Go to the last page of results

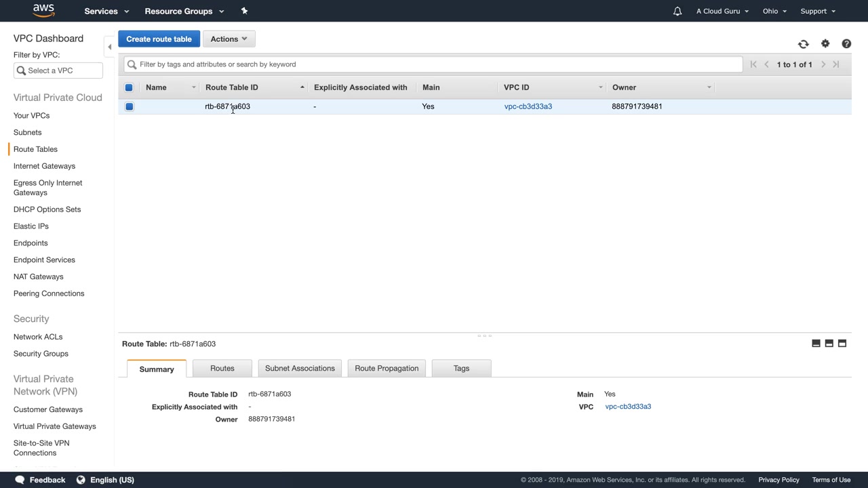point(836,64)
